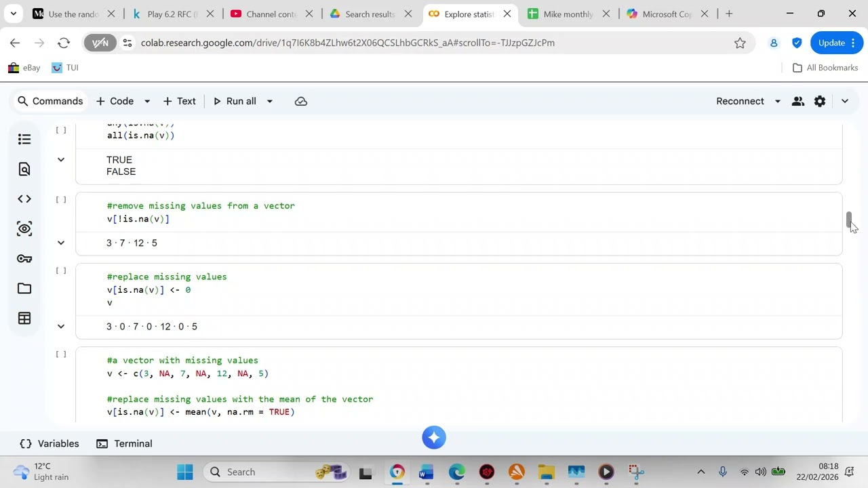Image resolution: width=868 pixels, height=488 pixels.
Task: Open the eBay bookmark
Action: click(x=24, y=68)
